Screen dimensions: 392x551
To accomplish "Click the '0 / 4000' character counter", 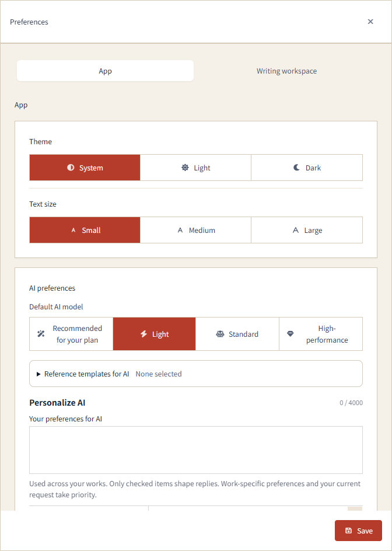I will [351, 403].
